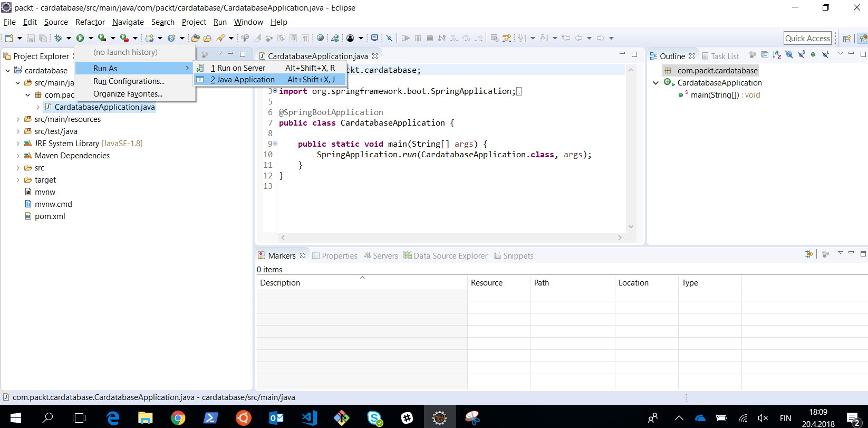Click the editor horizontal scrollbar
The width and height of the screenshot is (868, 428).
451,238
